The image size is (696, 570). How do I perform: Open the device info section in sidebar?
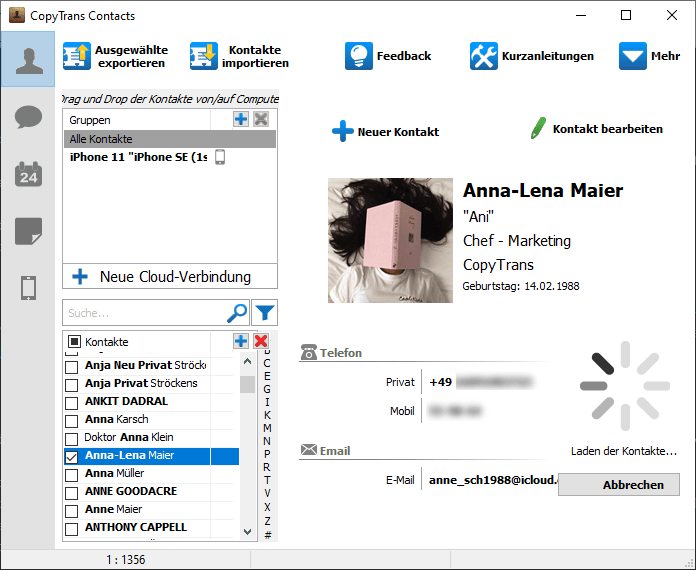28,288
